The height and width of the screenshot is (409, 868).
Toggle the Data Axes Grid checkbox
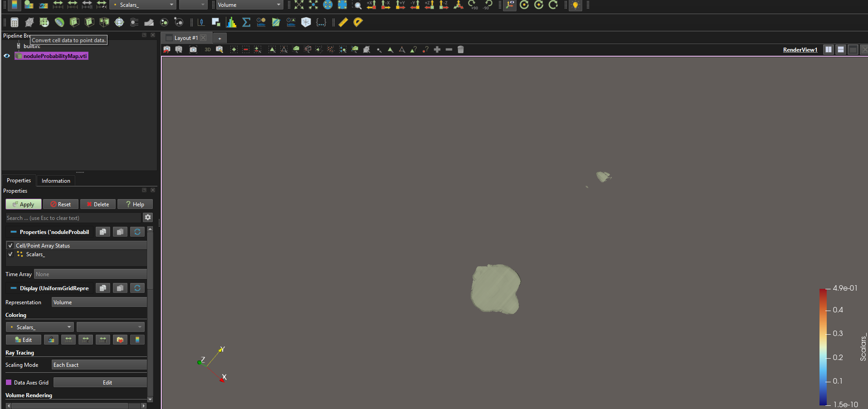pyautogui.click(x=9, y=382)
